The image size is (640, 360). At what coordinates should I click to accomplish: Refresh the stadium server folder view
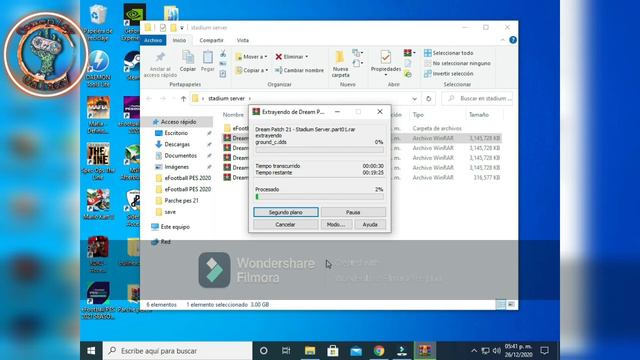[x=428, y=99]
